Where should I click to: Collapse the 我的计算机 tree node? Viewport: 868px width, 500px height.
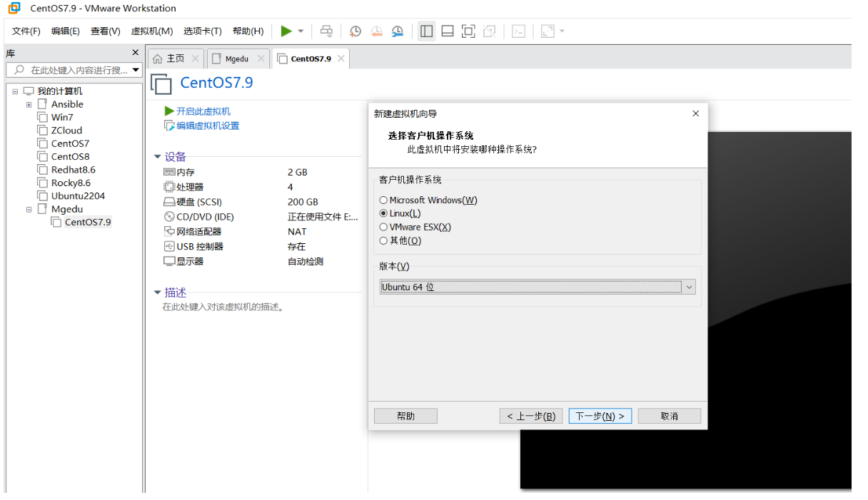[15, 91]
